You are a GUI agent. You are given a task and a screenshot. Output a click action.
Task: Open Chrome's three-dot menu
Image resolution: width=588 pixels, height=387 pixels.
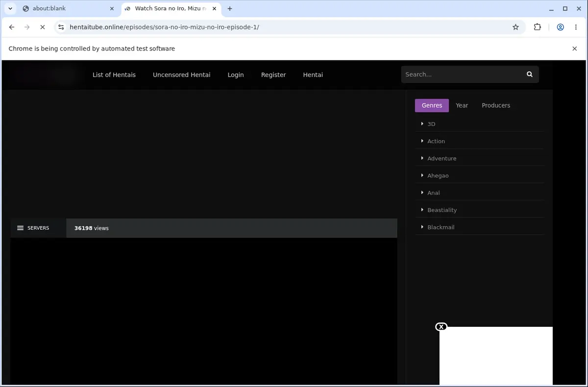575,27
